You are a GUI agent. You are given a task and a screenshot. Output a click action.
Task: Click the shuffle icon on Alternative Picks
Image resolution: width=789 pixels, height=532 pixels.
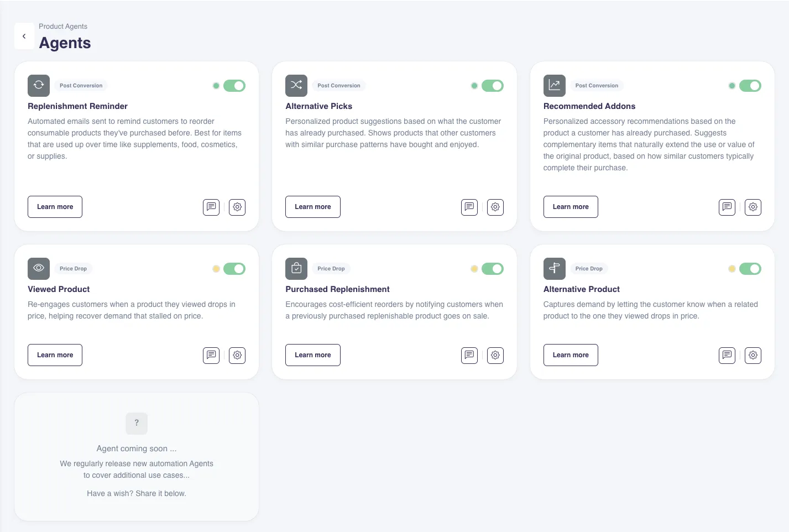click(296, 85)
